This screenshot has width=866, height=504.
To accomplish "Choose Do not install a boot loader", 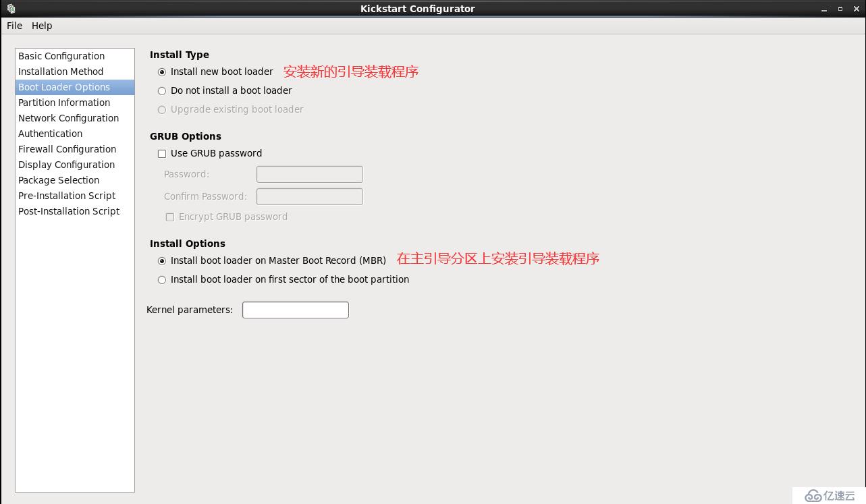I will [162, 91].
